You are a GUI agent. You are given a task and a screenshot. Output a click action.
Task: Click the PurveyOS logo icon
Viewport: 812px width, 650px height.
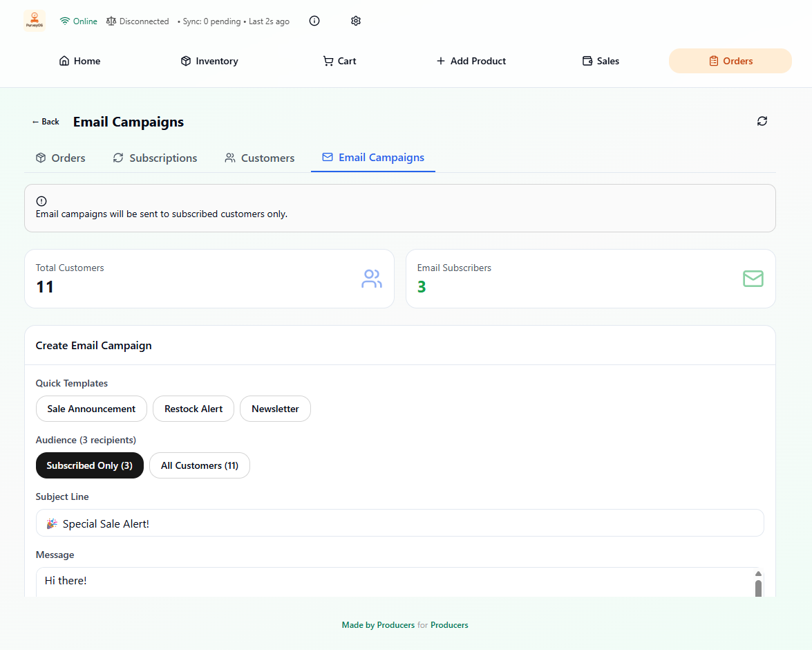pos(34,21)
